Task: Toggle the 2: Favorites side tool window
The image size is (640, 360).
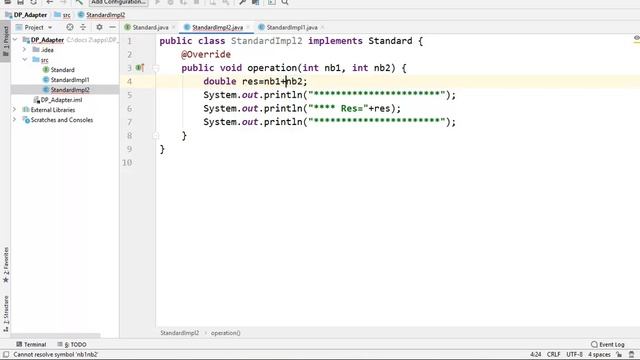Action: click(x=5, y=265)
